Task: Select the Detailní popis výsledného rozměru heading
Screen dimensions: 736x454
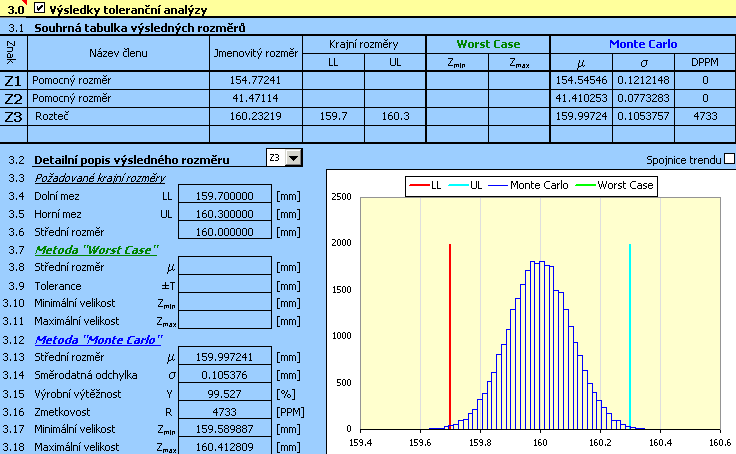Action: click(132, 160)
